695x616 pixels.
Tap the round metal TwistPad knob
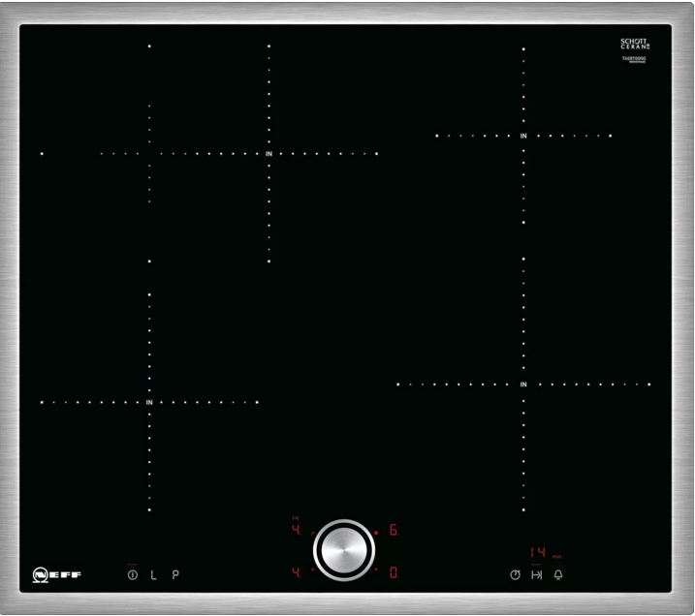(x=344, y=550)
